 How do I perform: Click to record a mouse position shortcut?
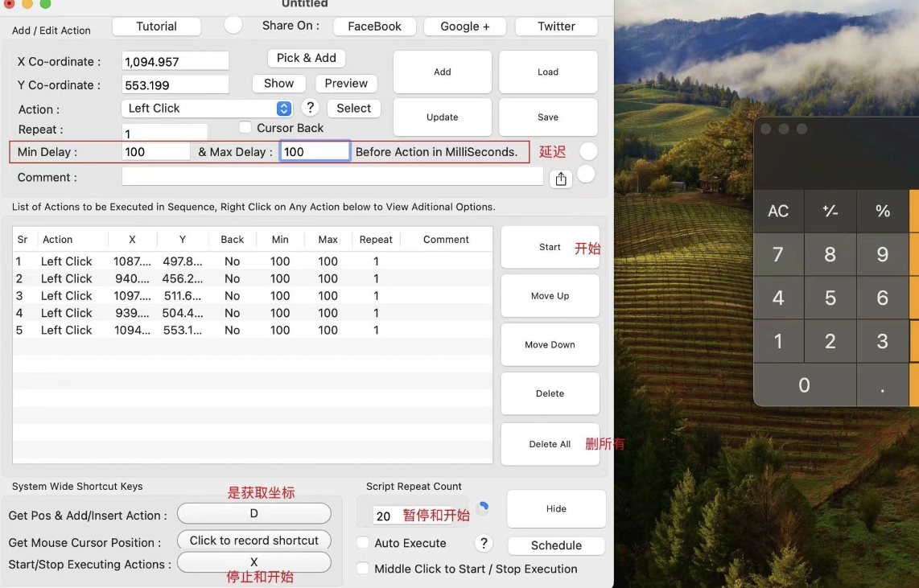coord(253,540)
